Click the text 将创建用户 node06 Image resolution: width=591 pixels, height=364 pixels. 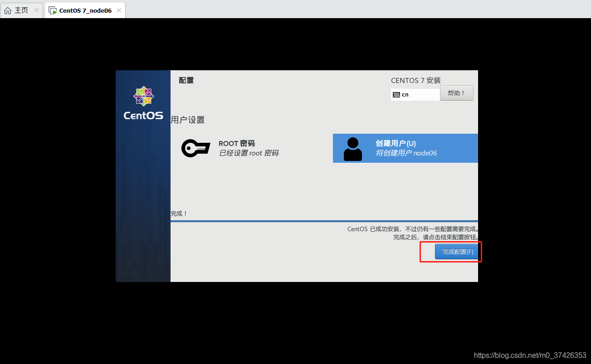pyautogui.click(x=406, y=153)
